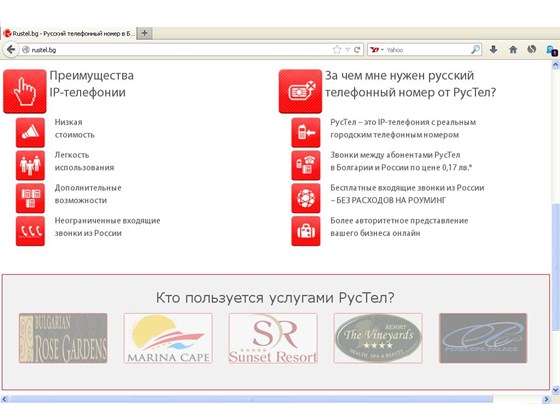Click the vertical scrollbar down arrow
Screen dimensions: 560x420
[555, 389]
